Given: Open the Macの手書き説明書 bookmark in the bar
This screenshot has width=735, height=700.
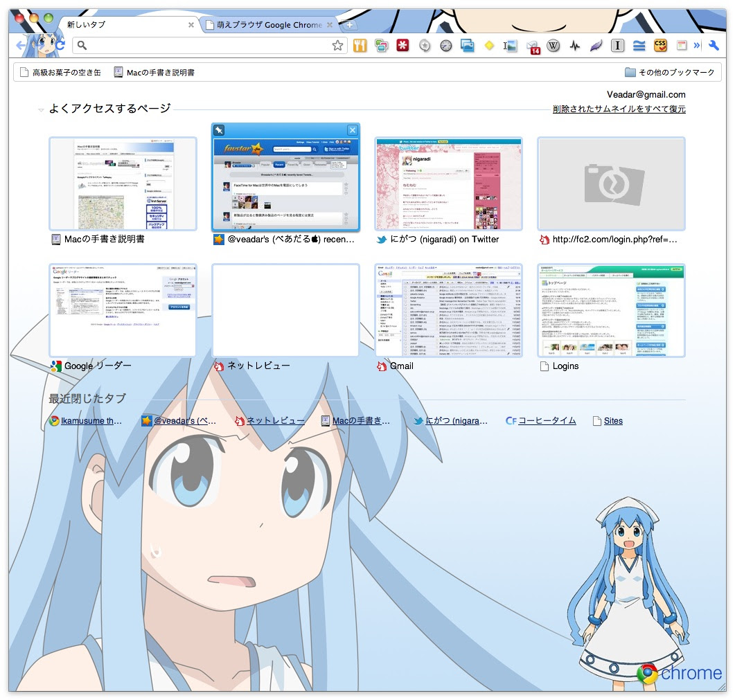Looking at the screenshot, I should coord(154,72).
